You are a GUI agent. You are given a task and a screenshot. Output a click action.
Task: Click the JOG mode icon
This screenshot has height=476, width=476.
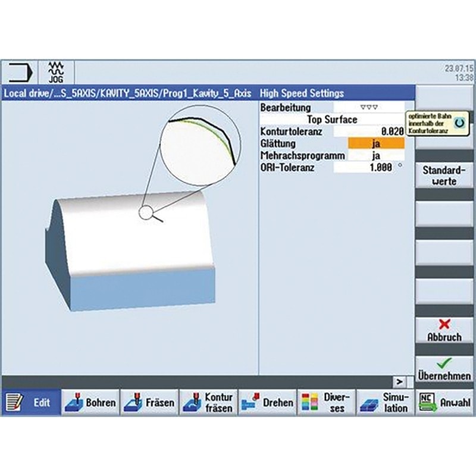tap(58, 73)
